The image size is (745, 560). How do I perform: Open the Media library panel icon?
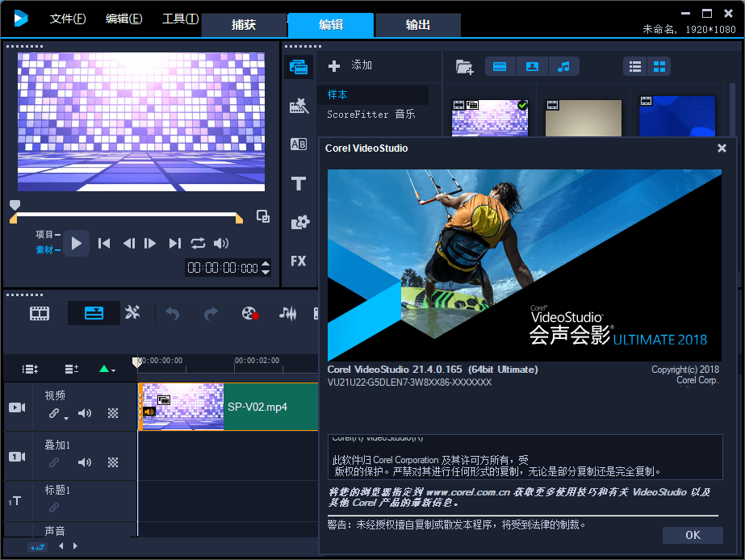299,66
